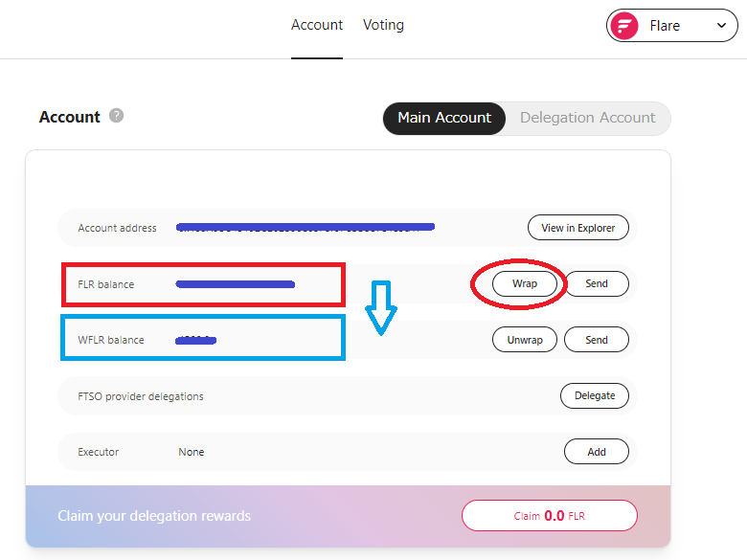The width and height of the screenshot is (747, 560).
Task: Click Delegate for FTSO provider delegations
Action: click(x=595, y=395)
